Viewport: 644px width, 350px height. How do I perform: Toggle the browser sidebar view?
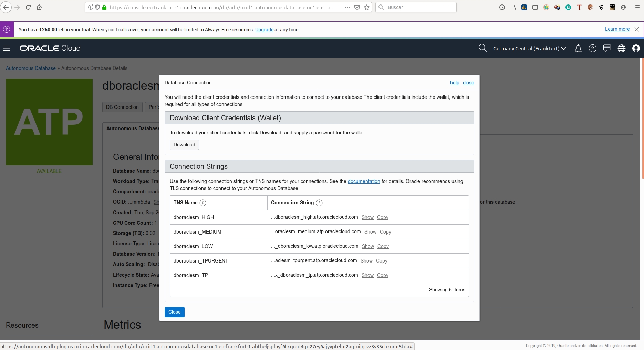pos(535,7)
